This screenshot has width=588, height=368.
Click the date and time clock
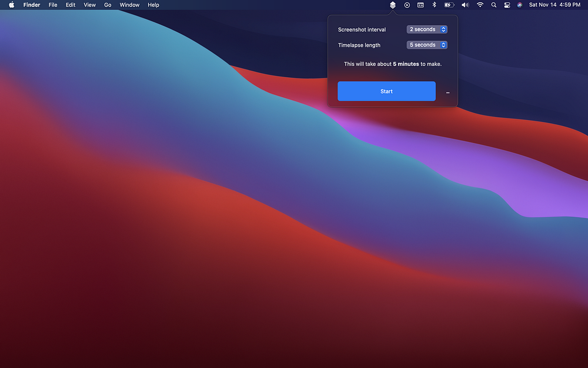click(x=554, y=5)
